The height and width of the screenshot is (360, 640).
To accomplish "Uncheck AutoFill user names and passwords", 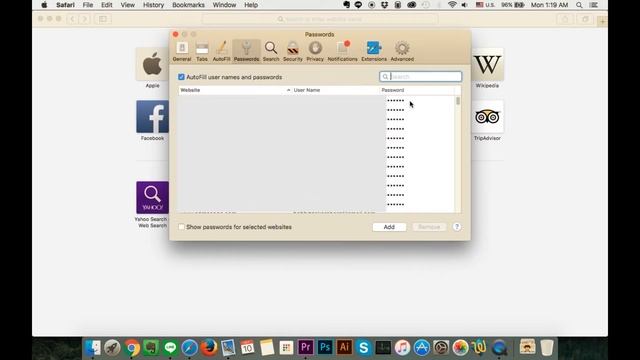I will tap(181, 77).
